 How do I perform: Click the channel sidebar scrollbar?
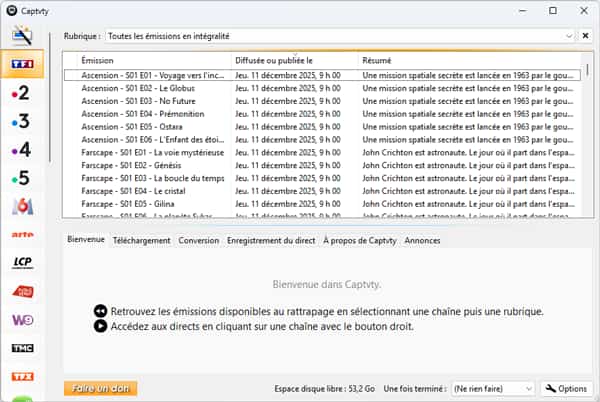pos(49,98)
